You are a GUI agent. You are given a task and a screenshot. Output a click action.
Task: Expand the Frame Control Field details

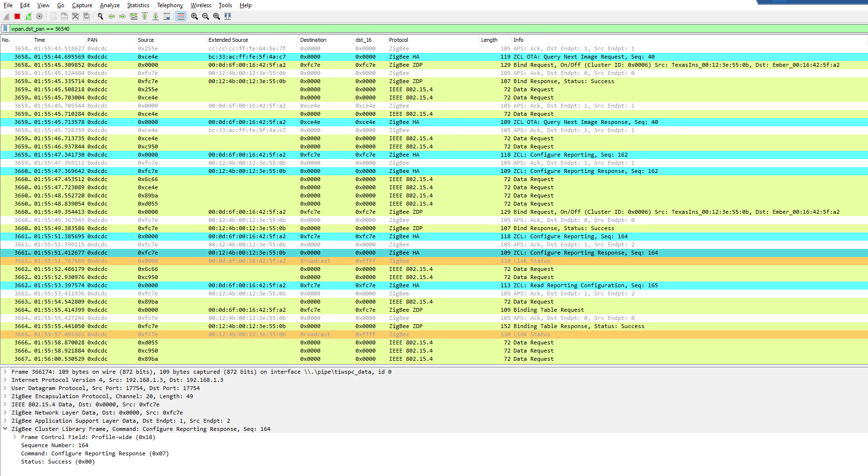click(x=14, y=437)
